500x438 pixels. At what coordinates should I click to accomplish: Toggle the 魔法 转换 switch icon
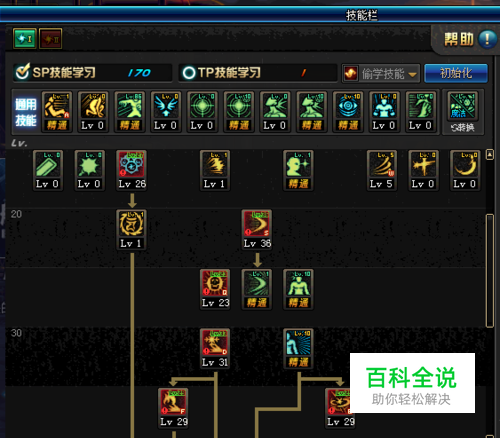[463, 112]
